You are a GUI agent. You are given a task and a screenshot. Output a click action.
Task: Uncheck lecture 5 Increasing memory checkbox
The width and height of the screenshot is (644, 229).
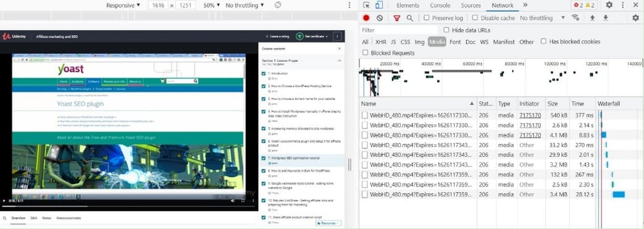tap(264, 128)
